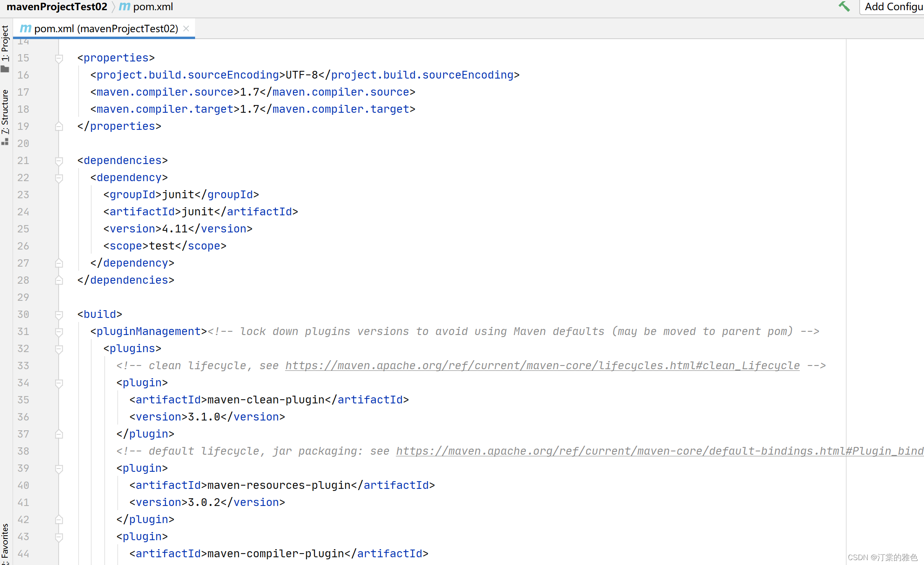
Task: Collapse the dependencies block at line 21
Action: coord(59,161)
